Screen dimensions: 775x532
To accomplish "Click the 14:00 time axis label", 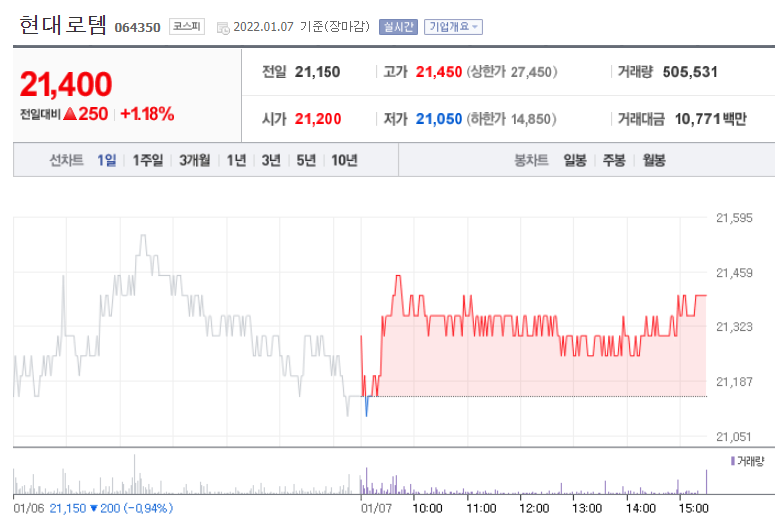I will (x=641, y=508).
